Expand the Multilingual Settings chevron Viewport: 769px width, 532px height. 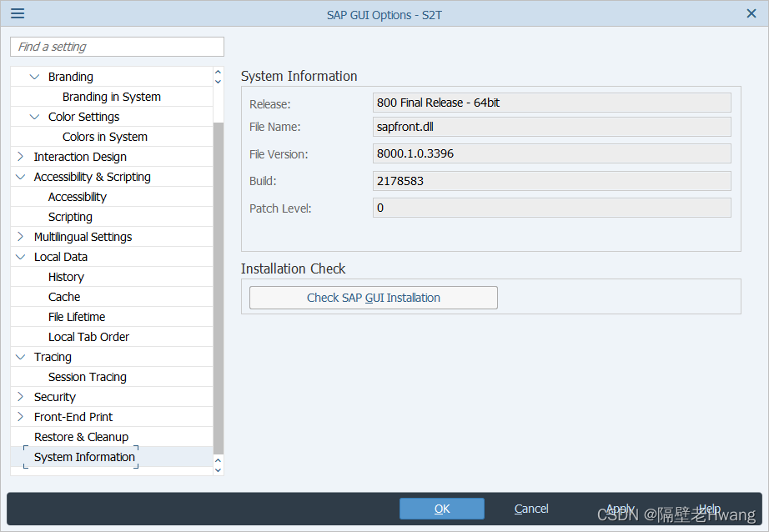click(x=20, y=236)
